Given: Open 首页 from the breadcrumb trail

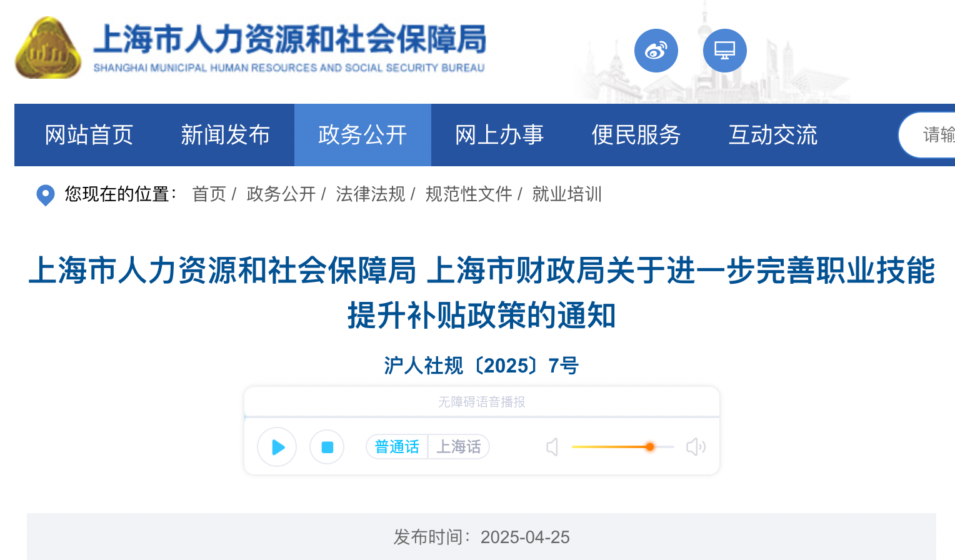Looking at the screenshot, I should 209,194.
